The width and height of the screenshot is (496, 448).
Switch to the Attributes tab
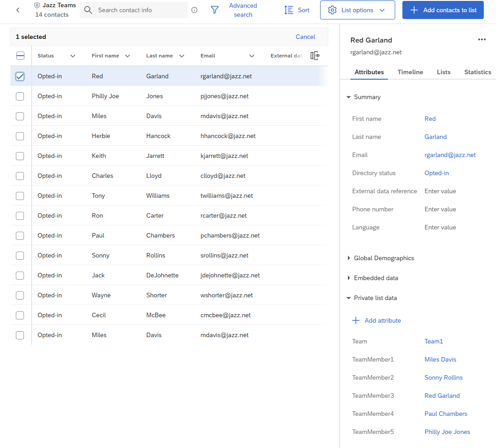point(369,72)
